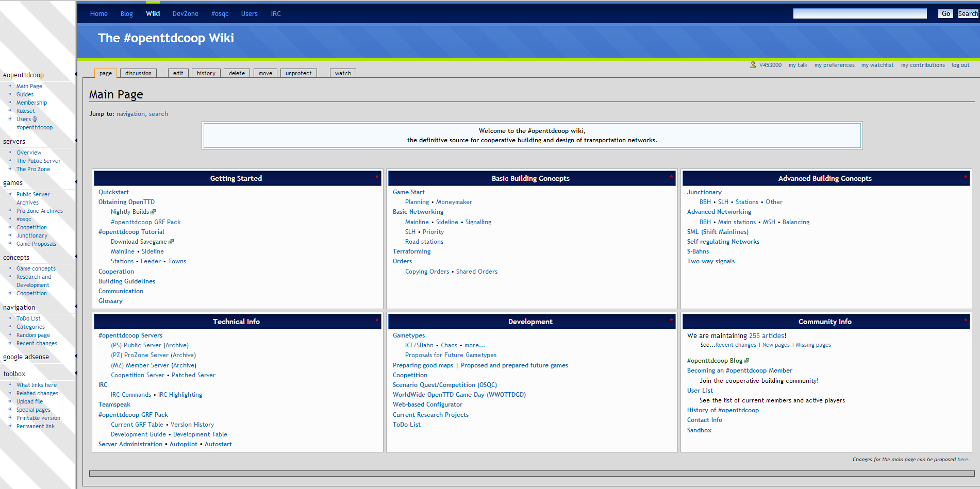Open the history tab
The width and height of the screenshot is (980, 489).
[206, 73]
